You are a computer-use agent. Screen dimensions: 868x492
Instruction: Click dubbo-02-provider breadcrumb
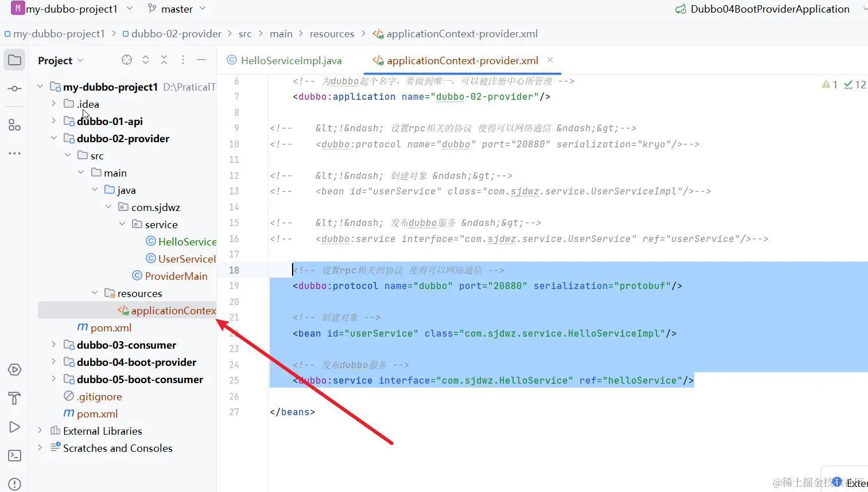coord(172,34)
